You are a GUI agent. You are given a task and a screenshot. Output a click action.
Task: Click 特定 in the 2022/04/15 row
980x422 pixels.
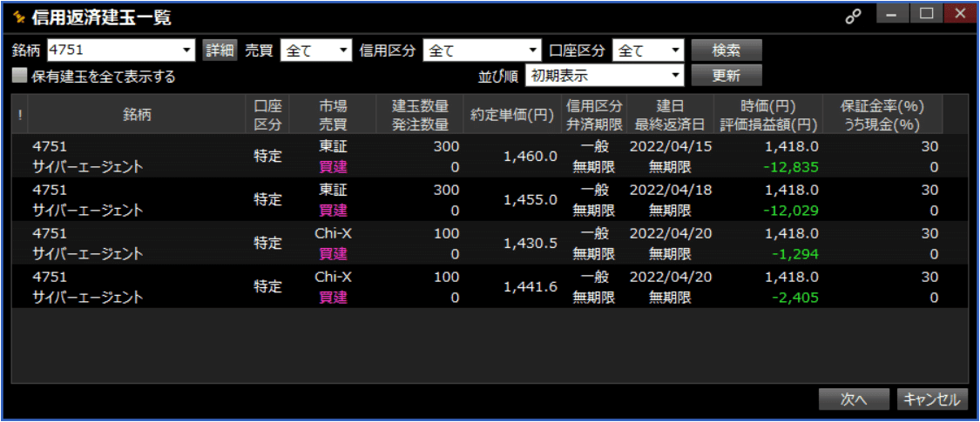(x=267, y=157)
